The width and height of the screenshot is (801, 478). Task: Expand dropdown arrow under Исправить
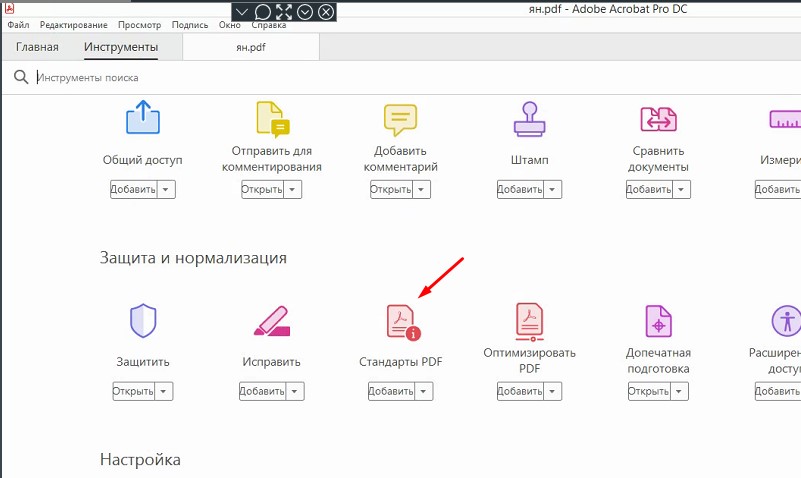(x=295, y=391)
